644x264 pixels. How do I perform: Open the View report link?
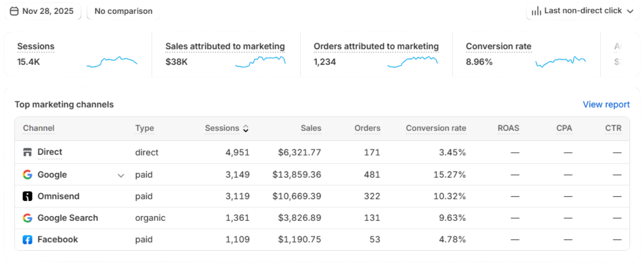coord(606,105)
